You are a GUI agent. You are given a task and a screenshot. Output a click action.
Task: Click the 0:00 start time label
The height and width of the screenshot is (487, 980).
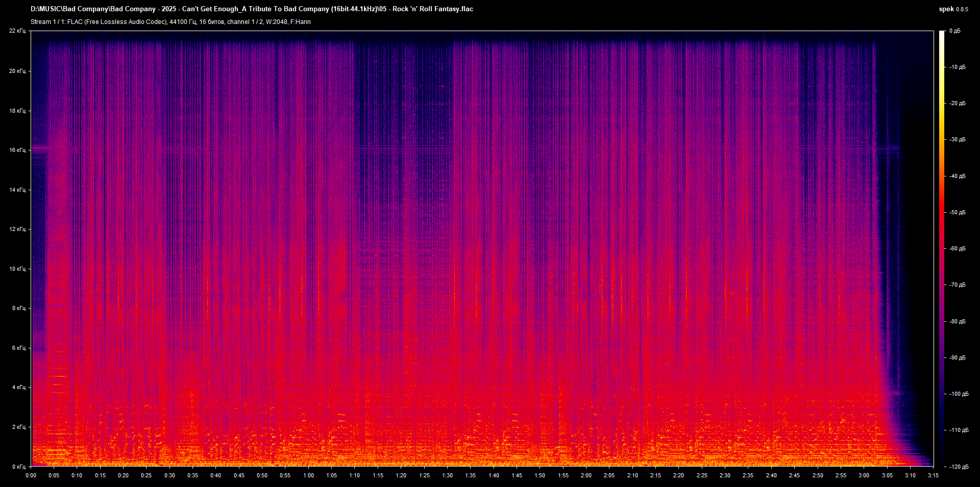31,475
